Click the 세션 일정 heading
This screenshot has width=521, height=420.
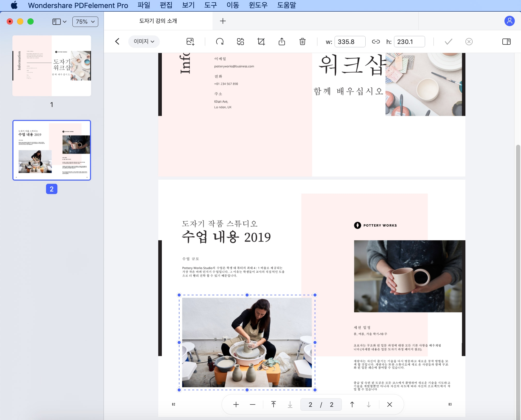tap(362, 327)
